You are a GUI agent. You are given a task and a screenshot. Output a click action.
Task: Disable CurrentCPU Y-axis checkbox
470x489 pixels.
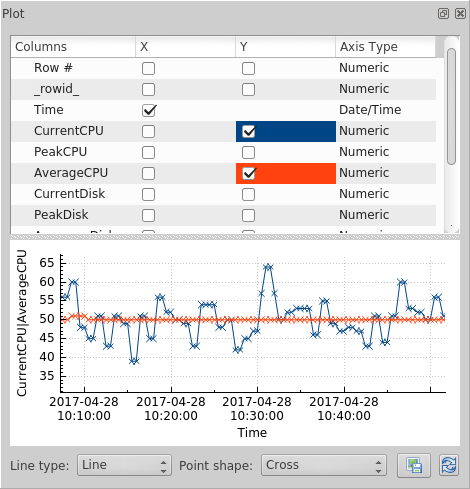(x=249, y=131)
